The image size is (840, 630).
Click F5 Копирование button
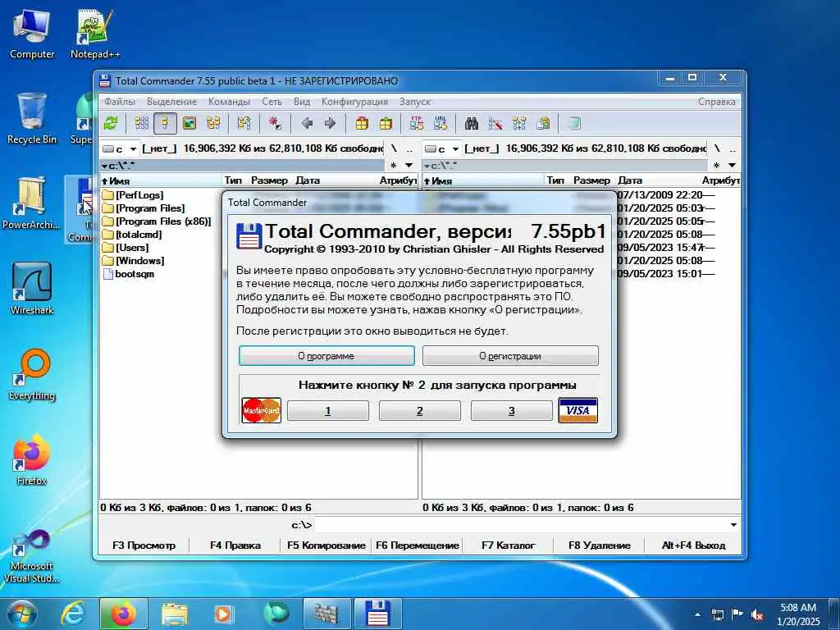pyautogui.click(x=326, y=546)
